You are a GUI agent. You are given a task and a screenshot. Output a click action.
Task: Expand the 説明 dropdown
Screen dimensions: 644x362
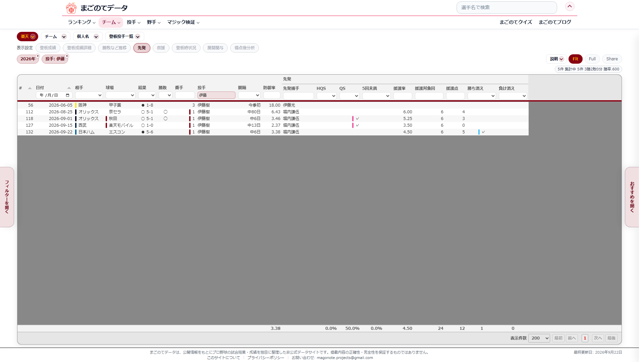tap(556, 59)
